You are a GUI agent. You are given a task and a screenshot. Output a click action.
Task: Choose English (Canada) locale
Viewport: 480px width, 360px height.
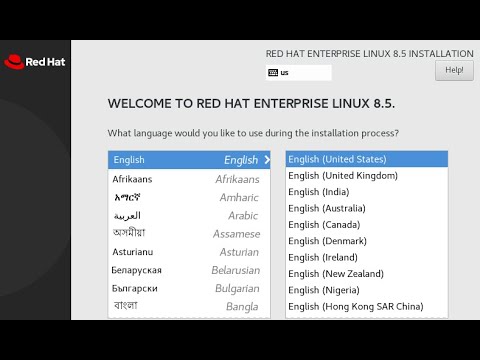click(367, 224)
